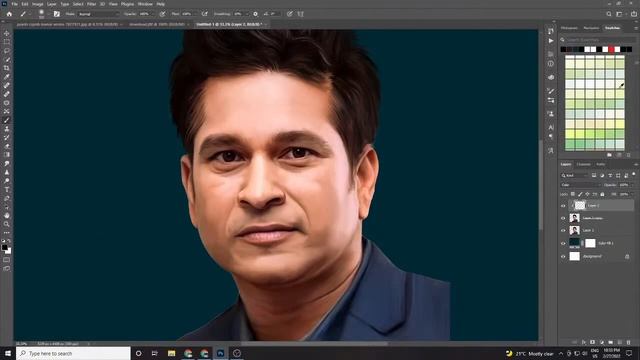Open the Filter menu
This screenshot has height=360, width=640.
coord(91,4)
